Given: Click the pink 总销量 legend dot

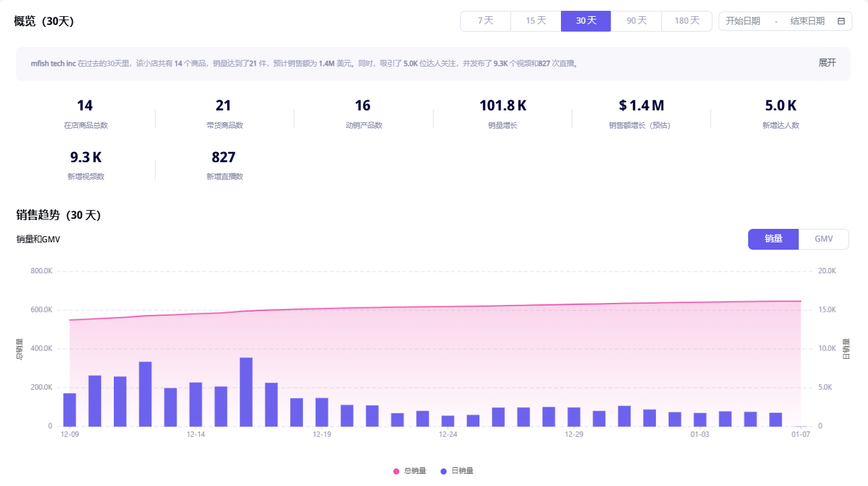Looking at the screenshot, I should 396,471.
